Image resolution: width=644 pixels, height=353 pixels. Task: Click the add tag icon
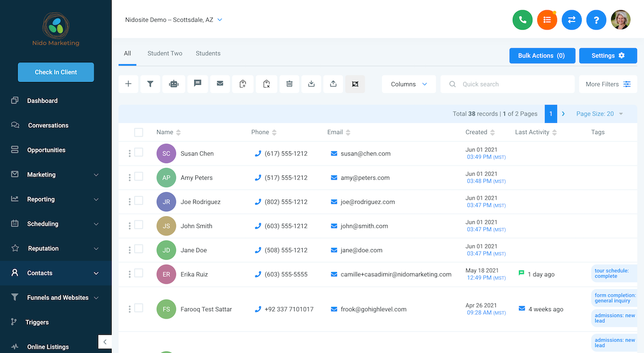[x=243, y=84]
